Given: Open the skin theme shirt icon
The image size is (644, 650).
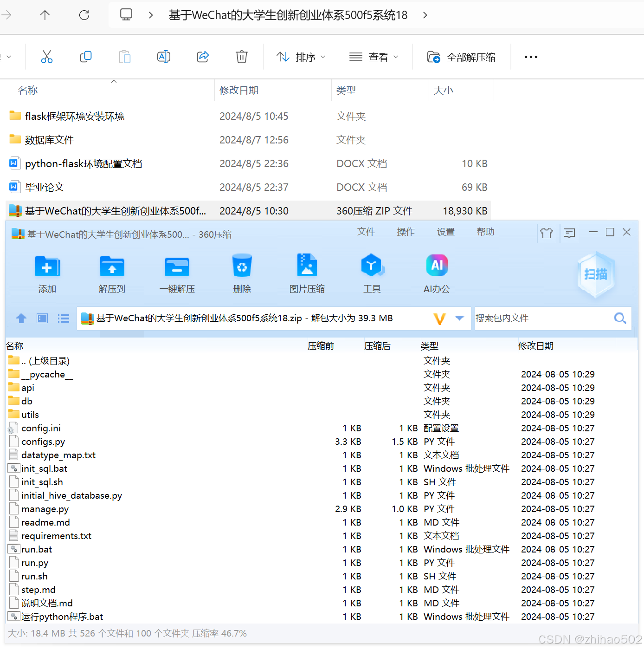Looking at the screenshot, I should pyautogui.click(x=547, y=233).
